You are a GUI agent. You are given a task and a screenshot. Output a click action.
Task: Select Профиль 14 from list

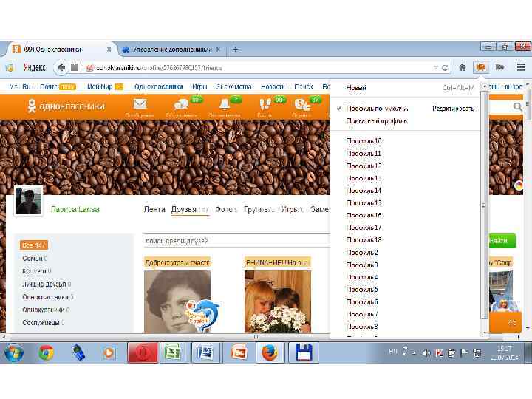tap(364, 191)
